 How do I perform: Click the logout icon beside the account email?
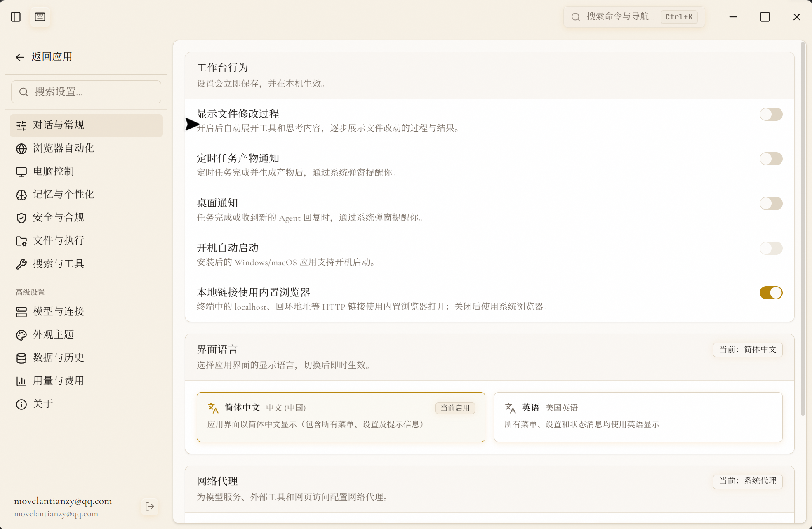coord(150,506)
